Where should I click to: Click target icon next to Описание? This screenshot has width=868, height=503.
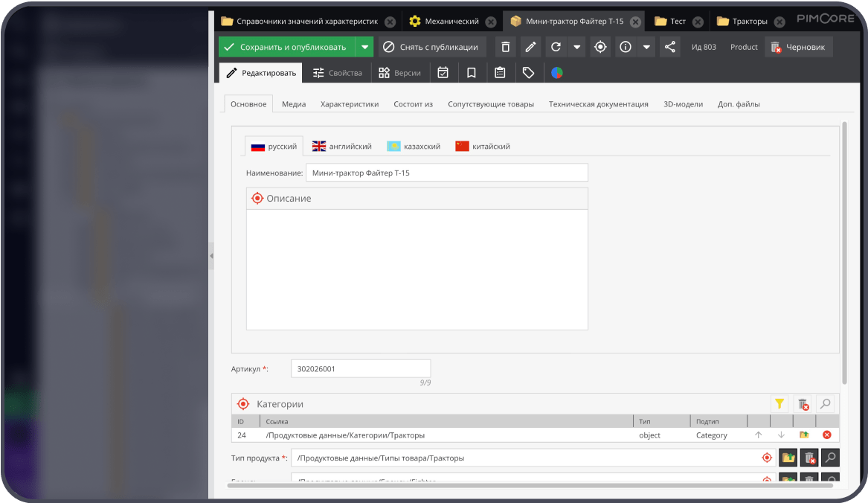point(257,199)
